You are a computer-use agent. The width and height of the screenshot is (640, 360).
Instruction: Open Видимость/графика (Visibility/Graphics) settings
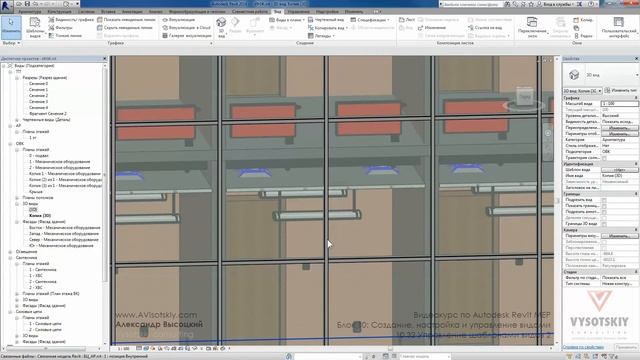pos(71,20)
